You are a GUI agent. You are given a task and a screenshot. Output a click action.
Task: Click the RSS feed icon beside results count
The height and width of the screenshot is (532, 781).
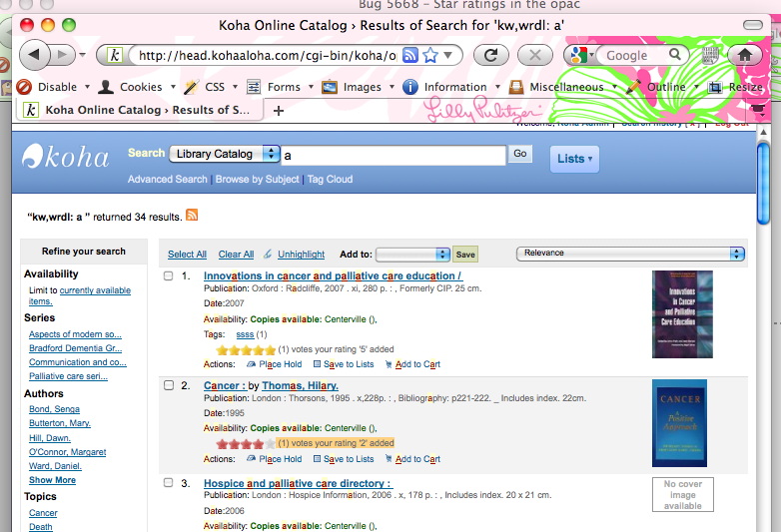tap(192, 215)
